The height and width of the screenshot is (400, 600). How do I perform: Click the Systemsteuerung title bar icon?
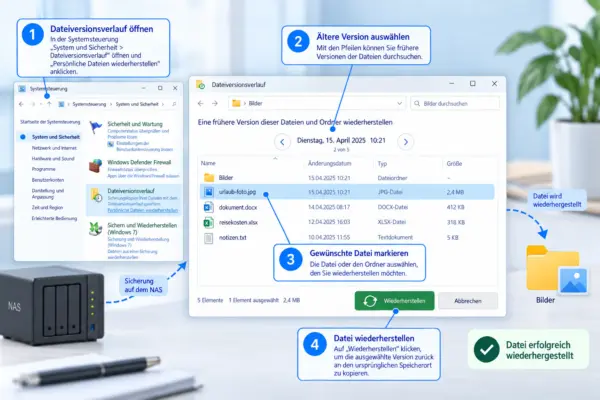click(22, 89)
